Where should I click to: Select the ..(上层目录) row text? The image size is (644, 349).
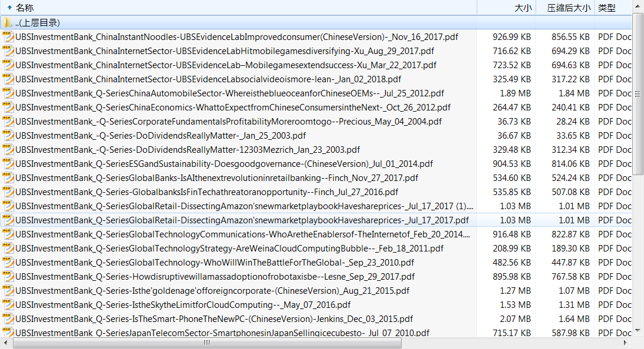tap(38, 22)
